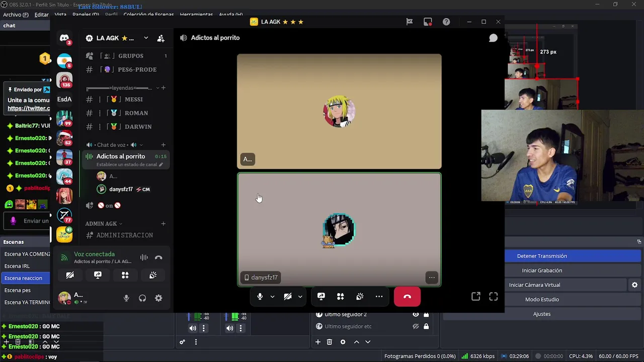Move the selected OBS source up
The height and width of the screenshot is (362, 644).
click(356, 342)
